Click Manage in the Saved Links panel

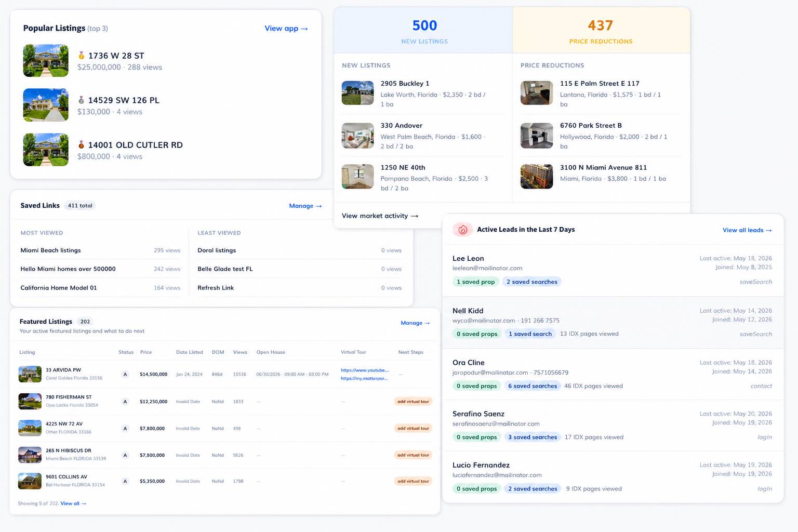(305, 206)
